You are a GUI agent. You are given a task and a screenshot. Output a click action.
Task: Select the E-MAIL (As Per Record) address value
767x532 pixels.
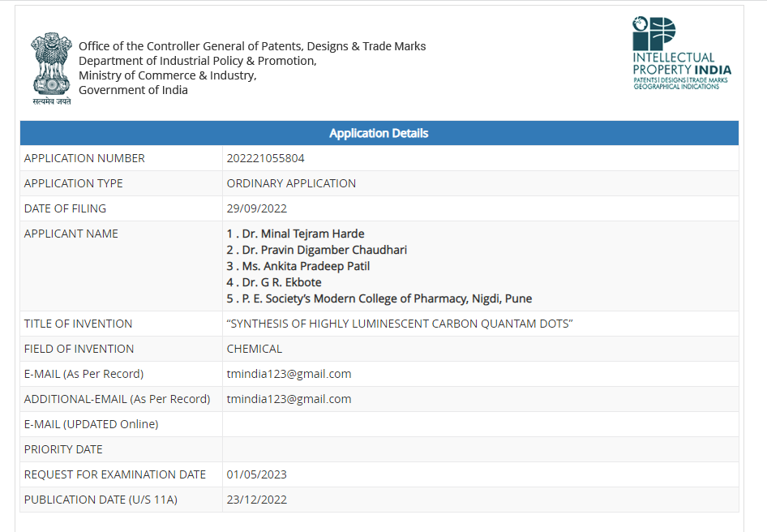click(x=289, y=374)
